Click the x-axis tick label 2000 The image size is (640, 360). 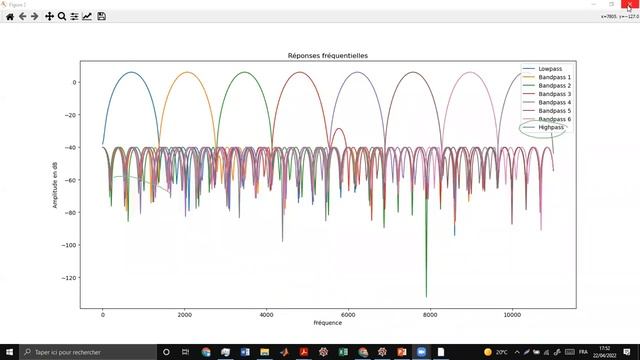(x=184, y=315)
